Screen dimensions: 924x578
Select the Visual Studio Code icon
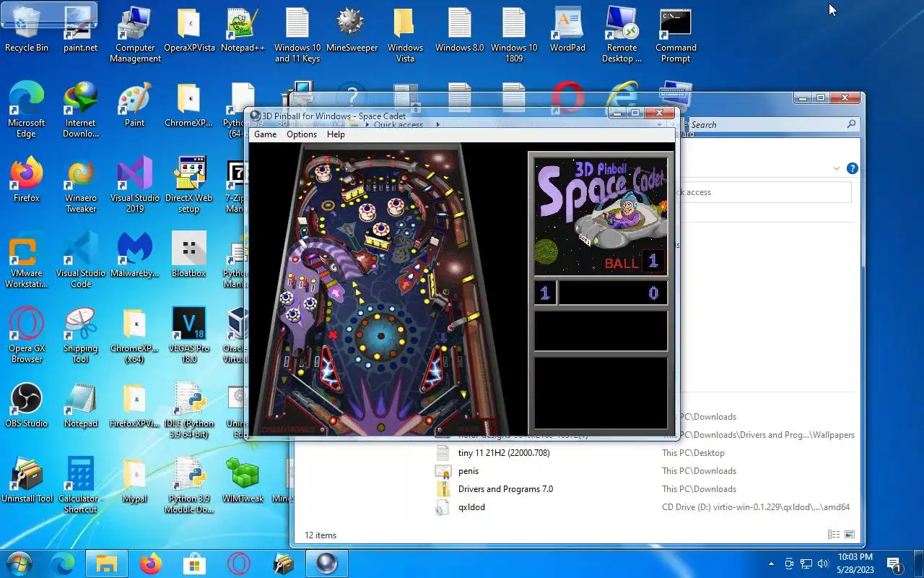click(81, 260)
